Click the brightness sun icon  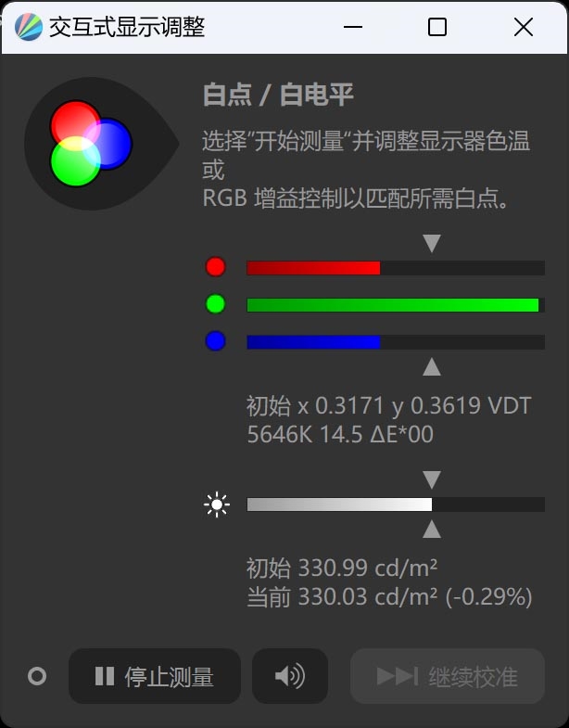(217, 504)
